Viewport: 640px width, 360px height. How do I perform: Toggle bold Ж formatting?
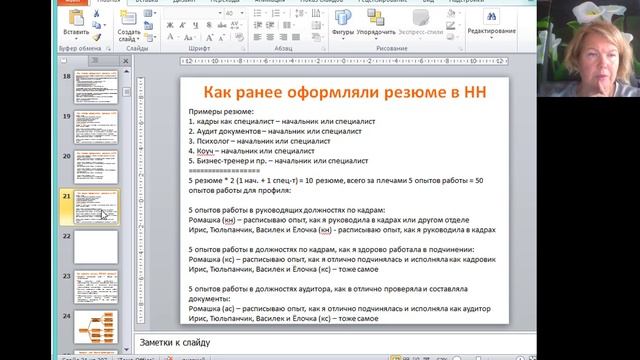pos(170,25)
